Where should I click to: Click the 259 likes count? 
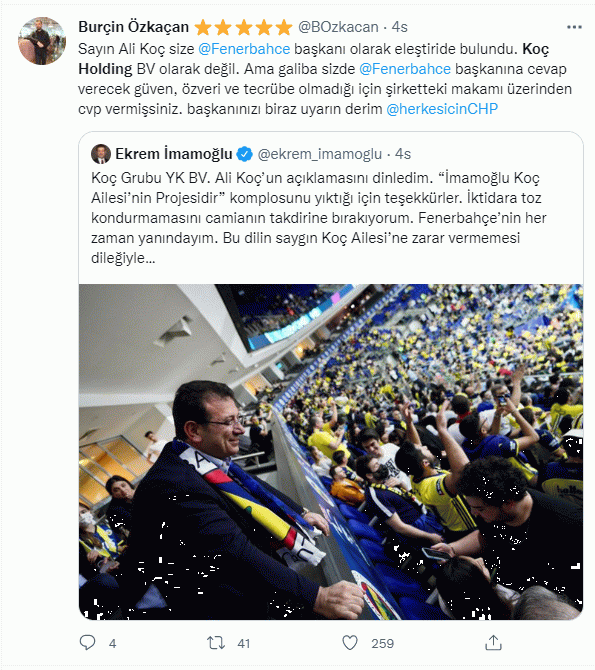click(x=383, y=643)
